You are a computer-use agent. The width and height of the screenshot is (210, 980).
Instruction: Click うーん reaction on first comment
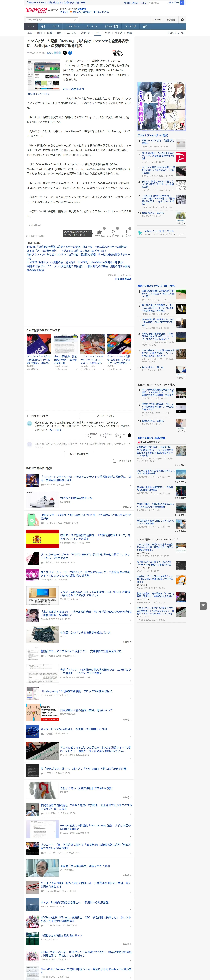click(x=120, y=435)
